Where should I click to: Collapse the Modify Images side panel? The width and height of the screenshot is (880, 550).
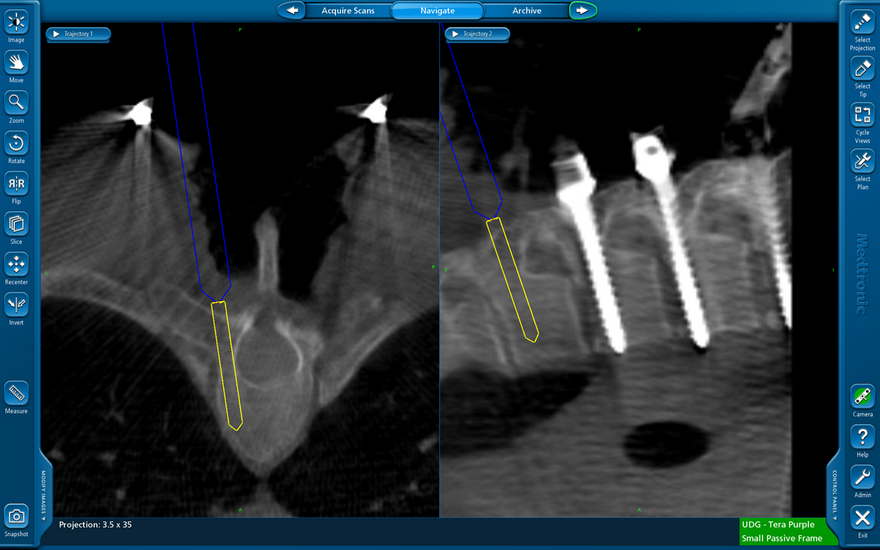pyautogui.click(x=43, y=495)
